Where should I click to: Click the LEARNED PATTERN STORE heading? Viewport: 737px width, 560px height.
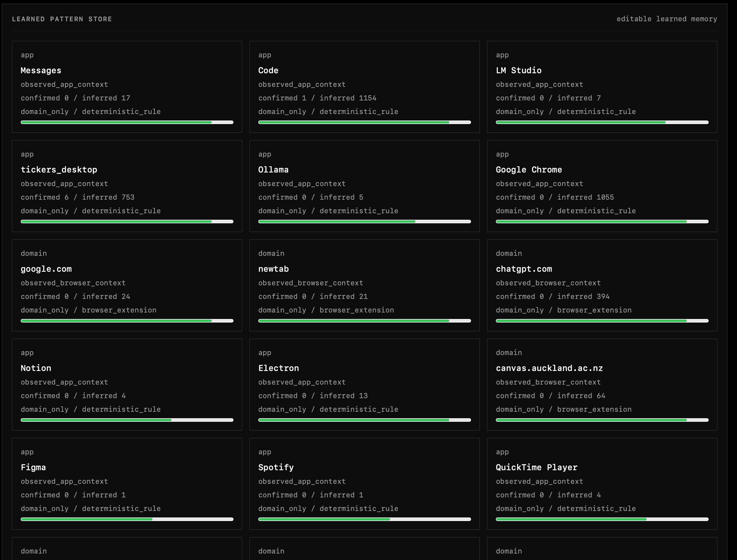point(62,19)
